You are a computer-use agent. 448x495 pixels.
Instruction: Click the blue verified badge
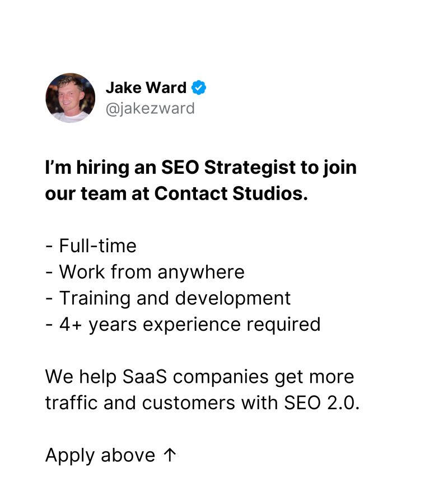click(199, 88)
